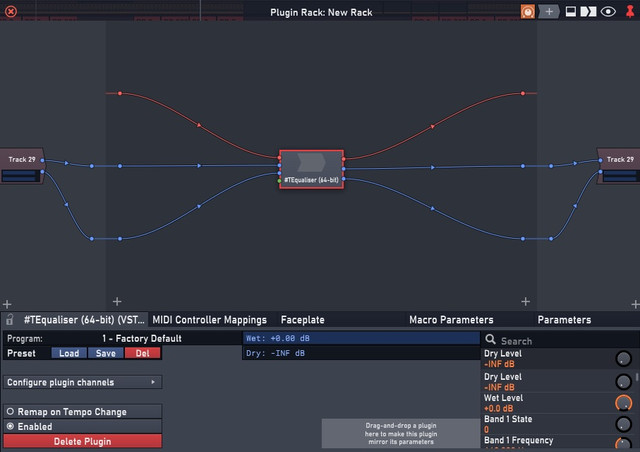Screen dimensions: 640x452
Task: Click the +0.0 dB value under Wet Level
Action: (x=498, y=408)
